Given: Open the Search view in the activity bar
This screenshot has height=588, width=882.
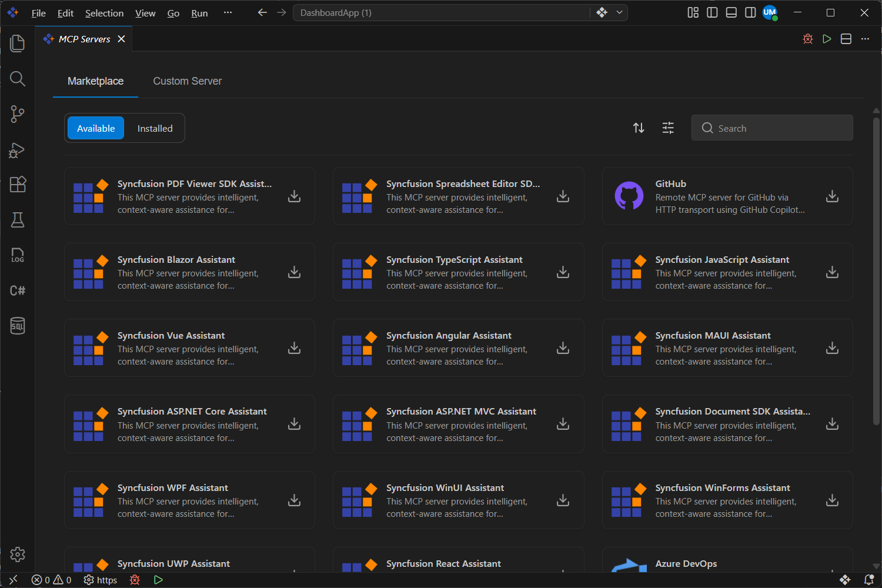Looking at the screenshot, I should (x=18, y=79).
